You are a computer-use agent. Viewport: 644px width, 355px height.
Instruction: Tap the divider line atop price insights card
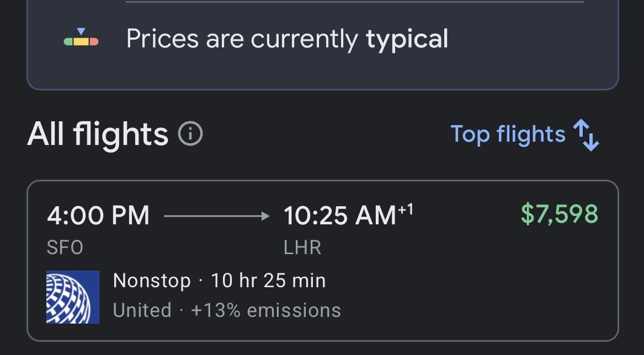[x=355, y=2]
